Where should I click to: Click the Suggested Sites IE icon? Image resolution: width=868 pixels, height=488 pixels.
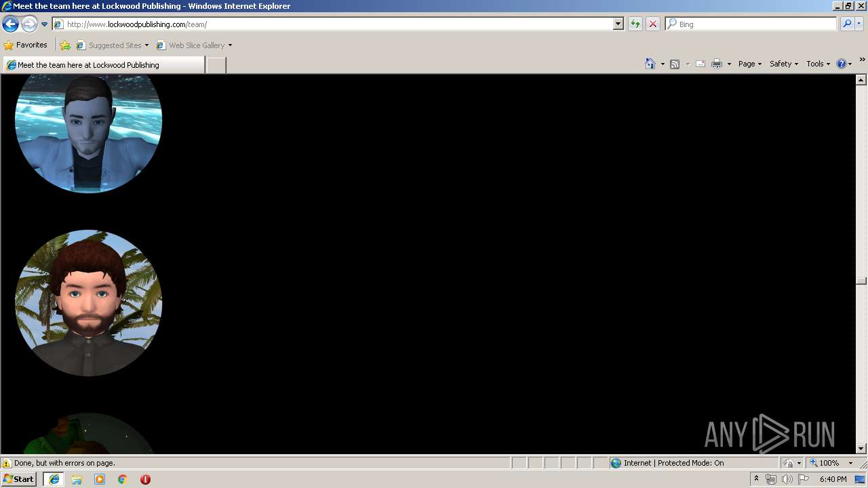(81, 45)
